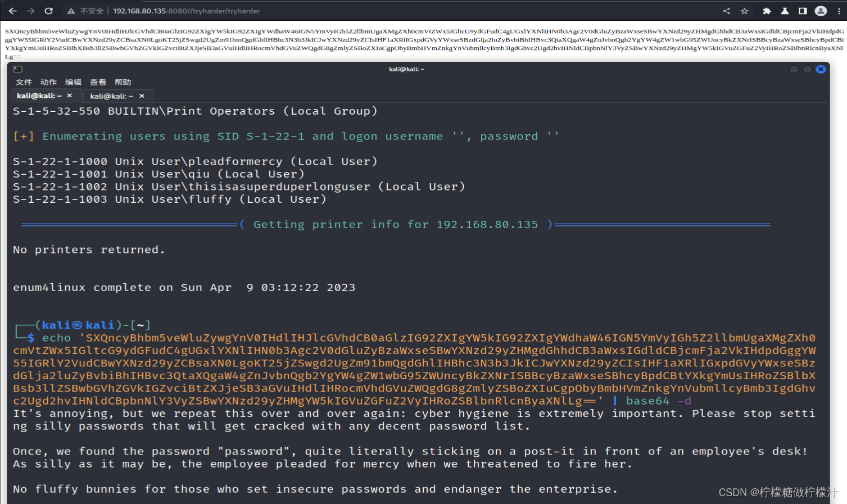Click the 'thisisasuperduperlonguser' line
The height and width of the screenshot is (504, 847).
[x=239, y=187]
